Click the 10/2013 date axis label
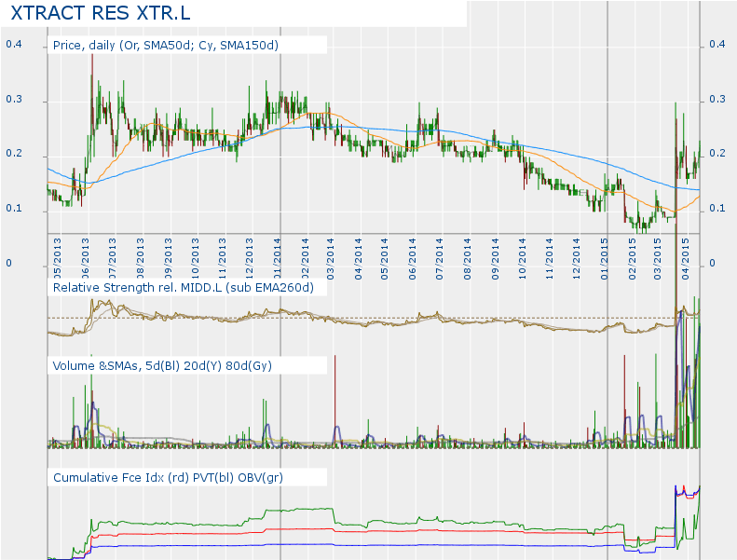Screen dimensions: 737x560 point(195,259)
